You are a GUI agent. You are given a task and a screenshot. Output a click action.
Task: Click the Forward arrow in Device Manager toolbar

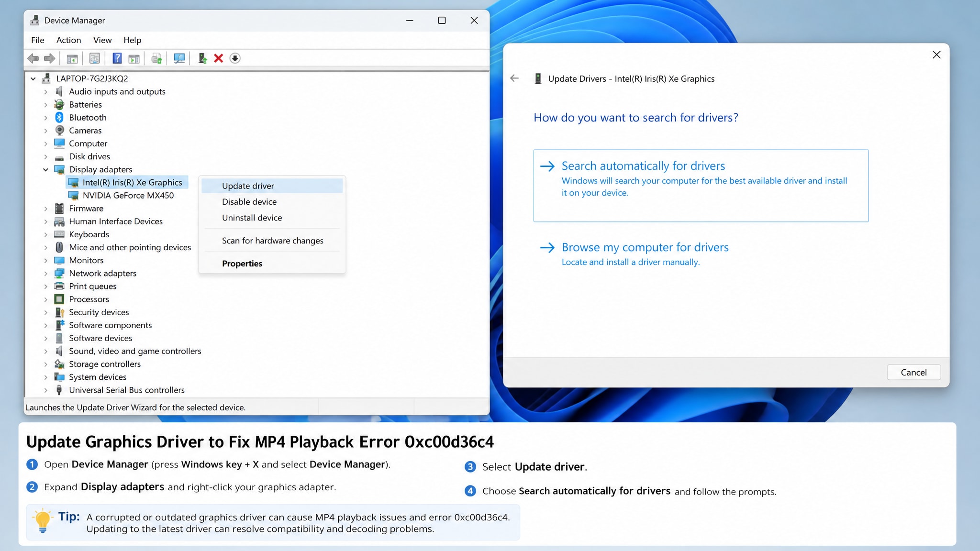click(x=49, y=58)
